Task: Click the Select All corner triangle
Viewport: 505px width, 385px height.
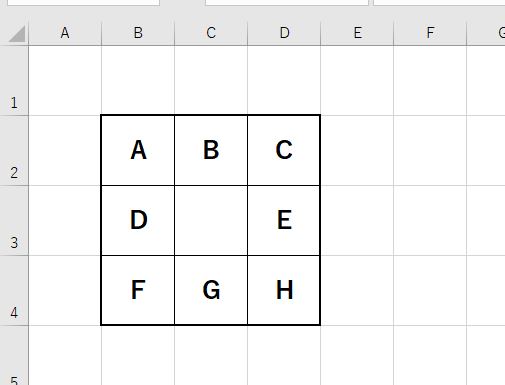Action: pyautogui.click(x=17, y=34)
